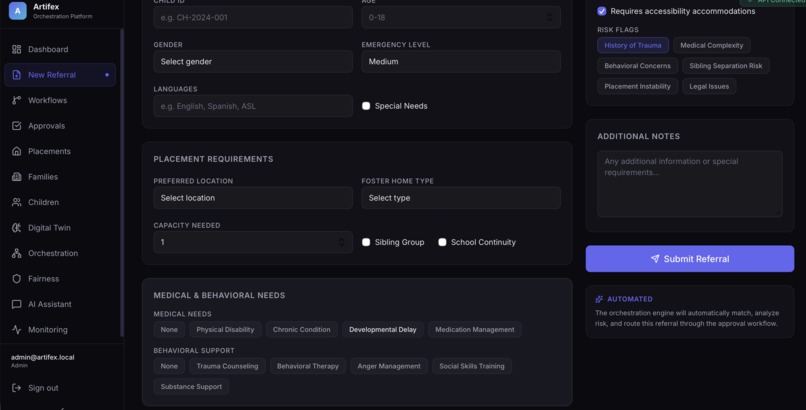Click the Children people icon
This screenshot has height=410, width=806.
click(x=16, y=202)
